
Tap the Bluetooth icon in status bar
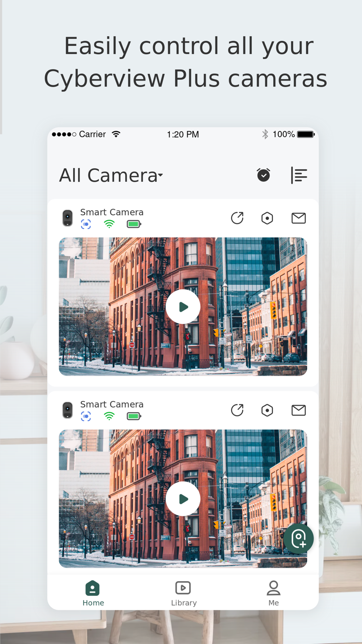pos(265,134)
